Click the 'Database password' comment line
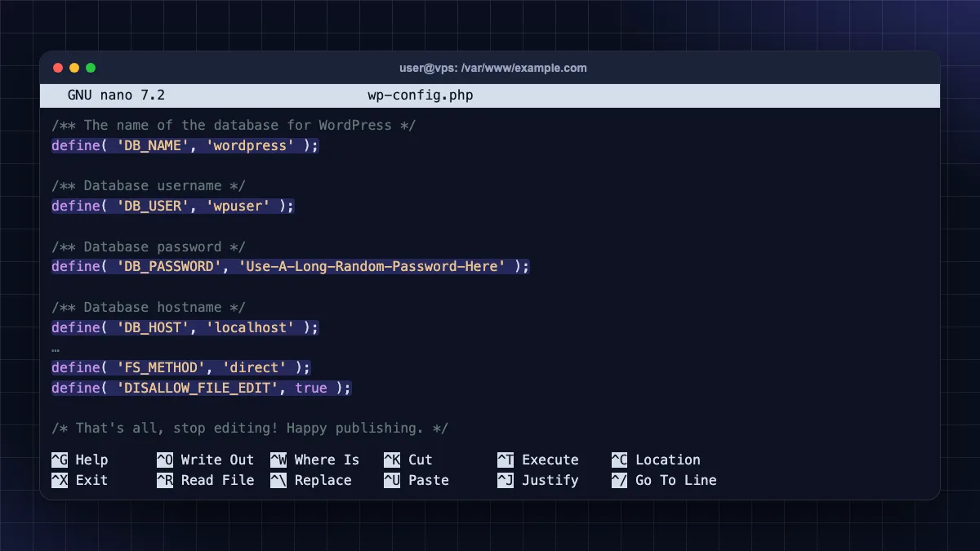This screenshot has width=980, height=551. tap(149, 247)
